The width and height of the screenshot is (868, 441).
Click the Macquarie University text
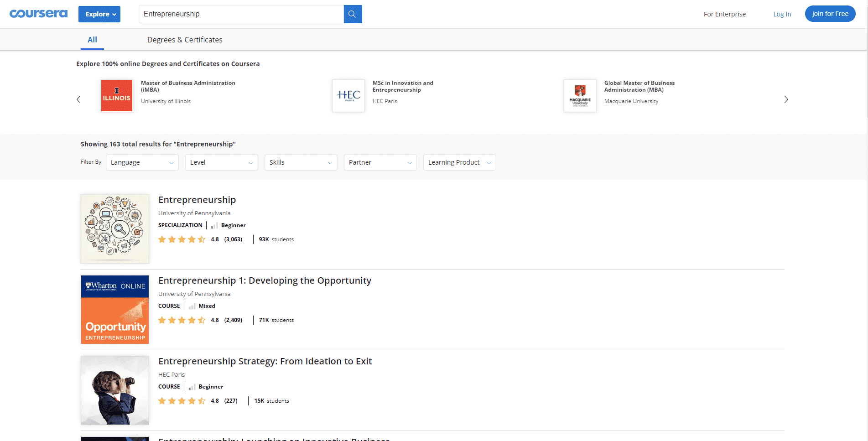tap(631, 101)
